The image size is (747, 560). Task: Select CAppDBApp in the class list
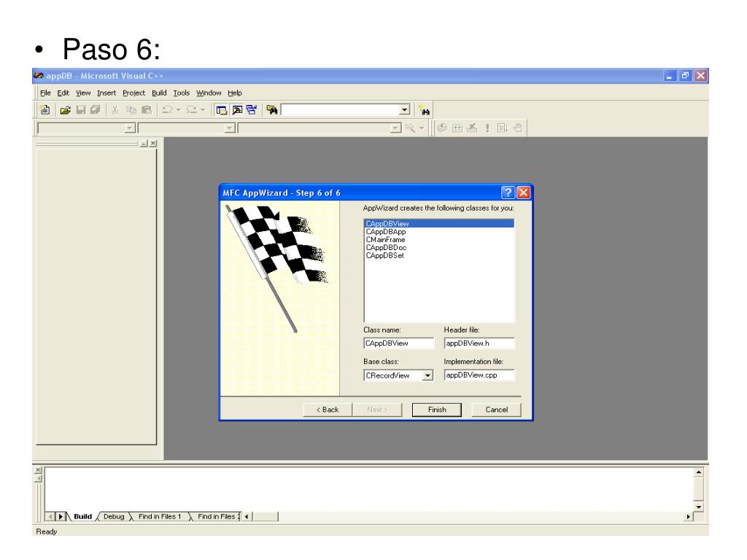(439, 231)
